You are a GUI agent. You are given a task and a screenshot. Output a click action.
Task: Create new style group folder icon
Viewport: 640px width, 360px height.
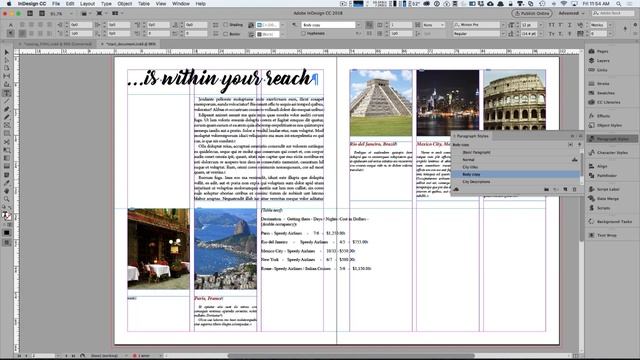(x=547, y=189)
